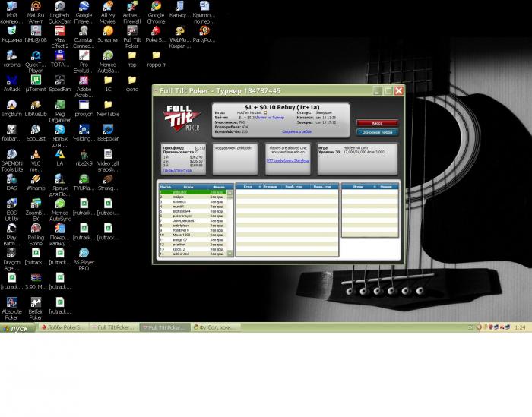This screenshot has width=532, height=417.
Task: Click the system tray clock
Action: click(520, 327)
